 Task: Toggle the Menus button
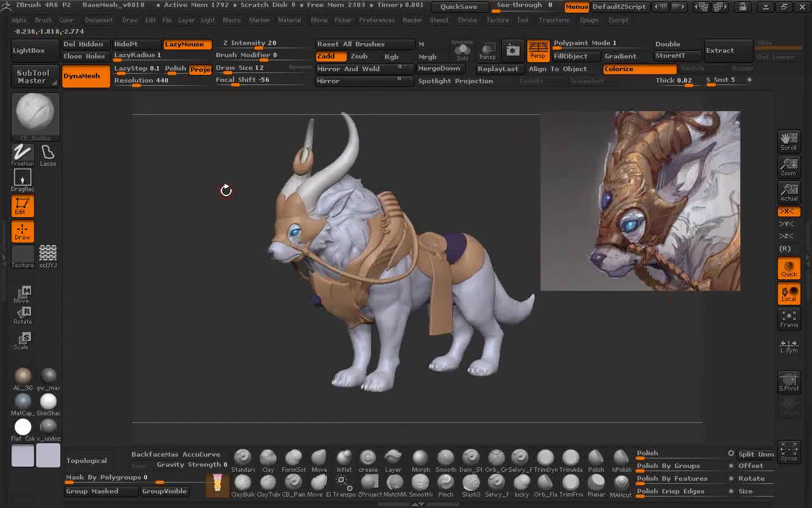(577, 7)
